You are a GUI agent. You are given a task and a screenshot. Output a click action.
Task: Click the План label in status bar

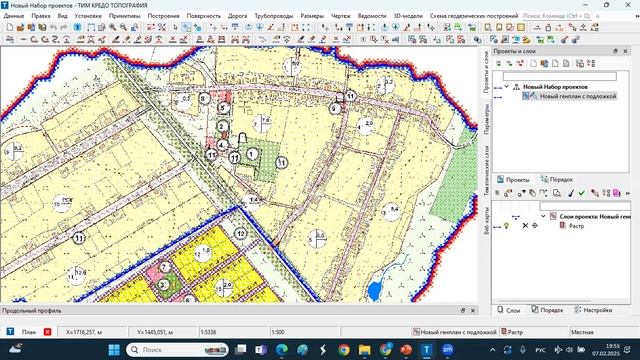pyautogui.click(x=29, y=332)
